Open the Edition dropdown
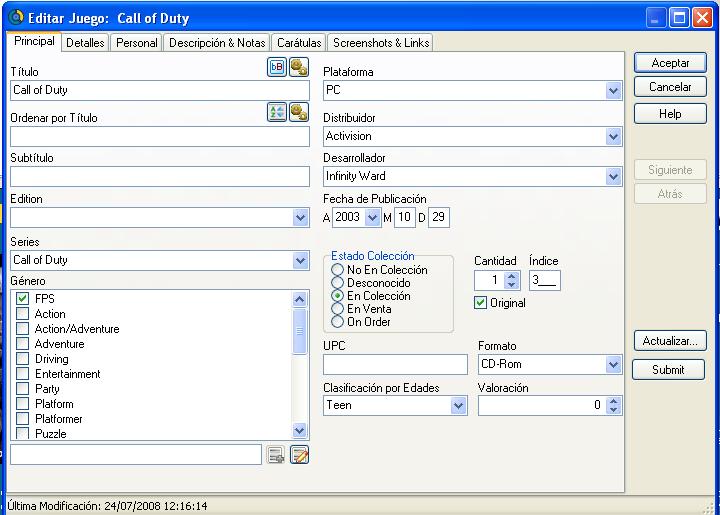The height and width of the screenshot is (515, 720). point(300,218)
